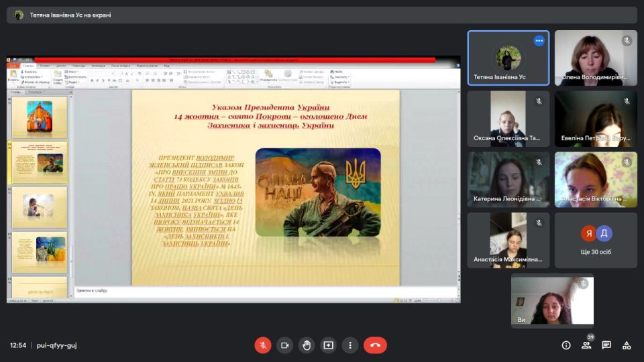Select Анастасія Максимівна's video tile
The width and height of the screenshot is (644, 362).
(508, 240)
